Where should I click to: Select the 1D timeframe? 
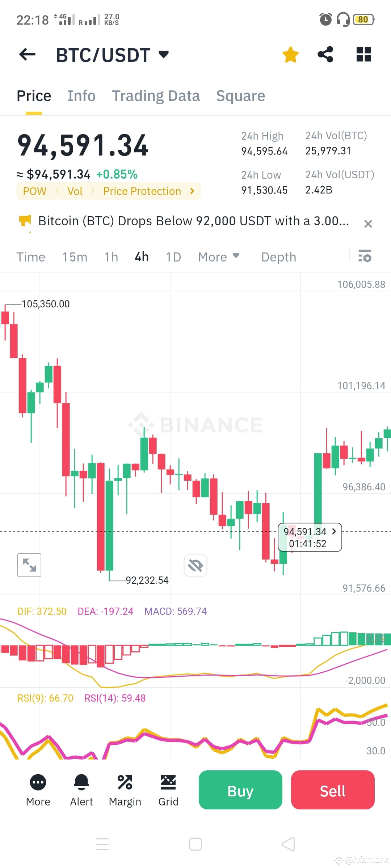pos(173,257)
